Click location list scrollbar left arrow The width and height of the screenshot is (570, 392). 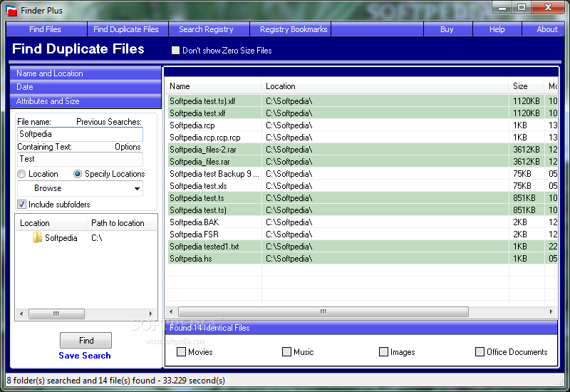coord(21,314)
